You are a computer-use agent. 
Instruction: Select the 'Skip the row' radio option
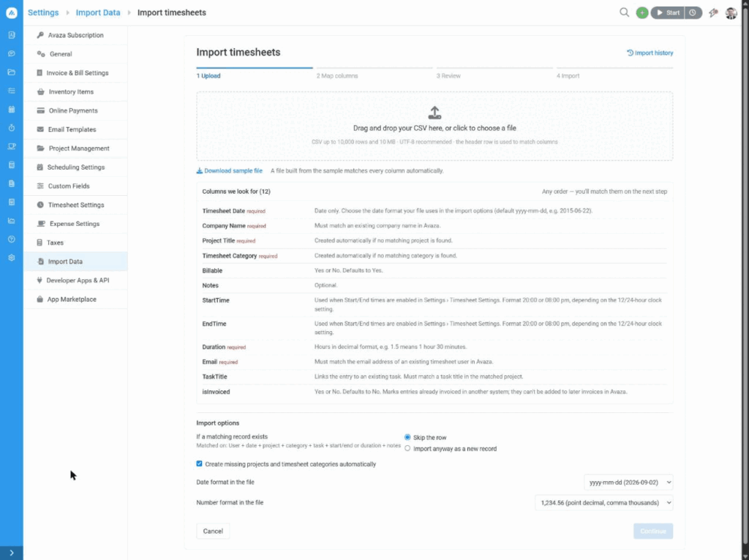[x=407, y=437]
